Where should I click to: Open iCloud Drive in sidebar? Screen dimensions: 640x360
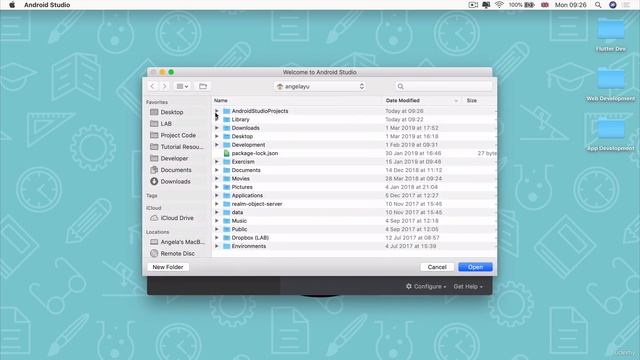click(177, 218)
